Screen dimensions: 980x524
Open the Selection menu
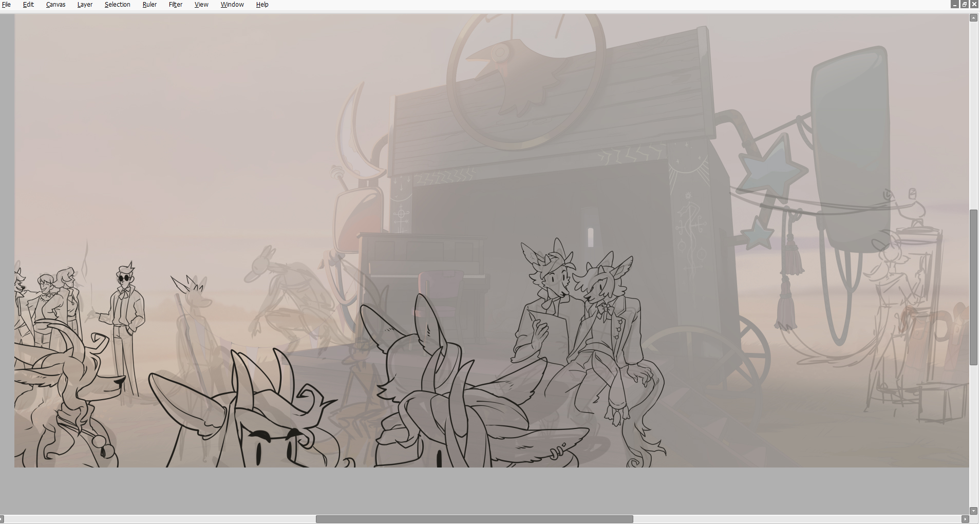pyautogui.click(x=117, y=5)
